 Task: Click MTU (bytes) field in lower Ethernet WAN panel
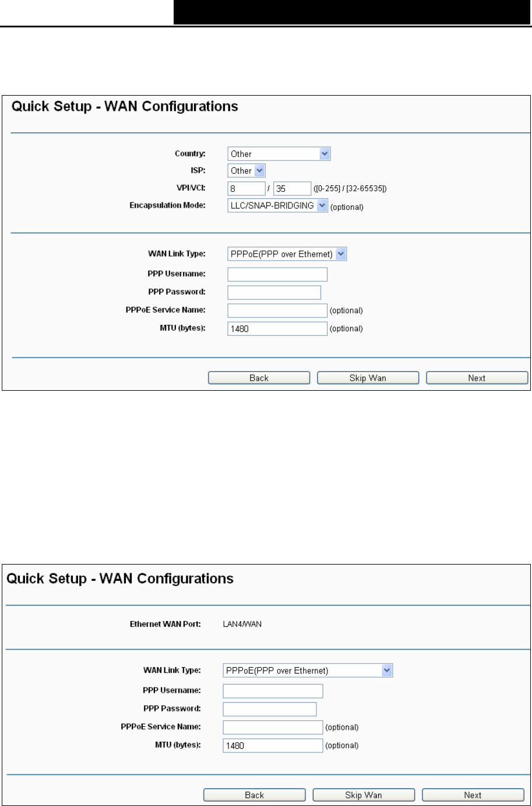click(273, 745)
